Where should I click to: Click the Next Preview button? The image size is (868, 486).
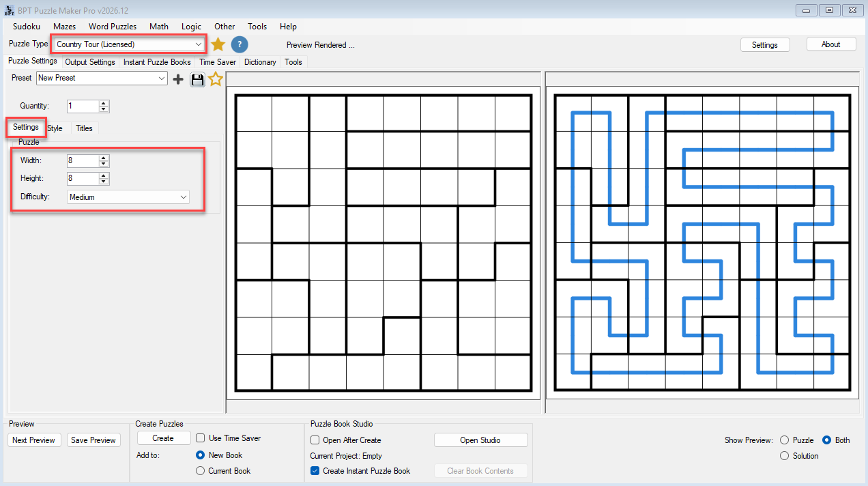[x=33, y=440]
